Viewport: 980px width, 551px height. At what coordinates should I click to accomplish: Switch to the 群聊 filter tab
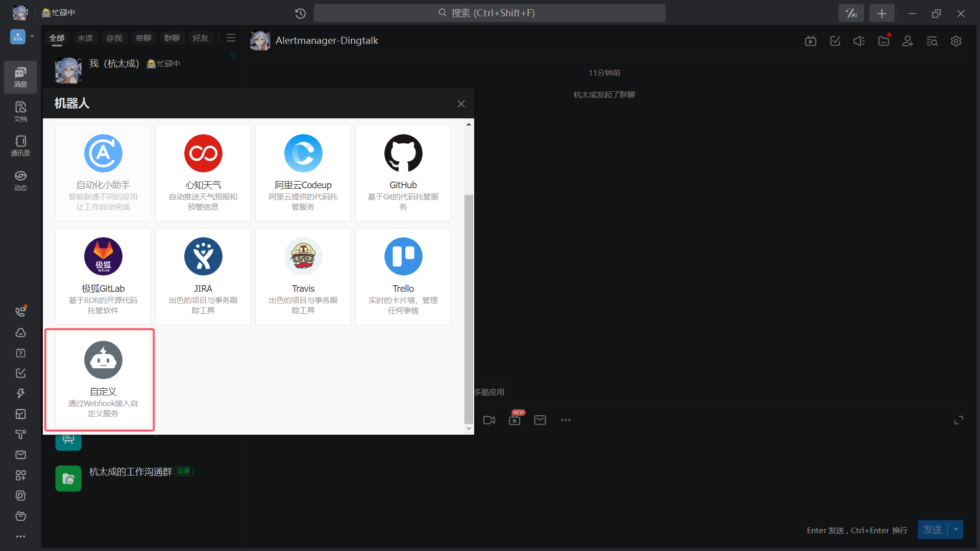(x=172, y=38)
